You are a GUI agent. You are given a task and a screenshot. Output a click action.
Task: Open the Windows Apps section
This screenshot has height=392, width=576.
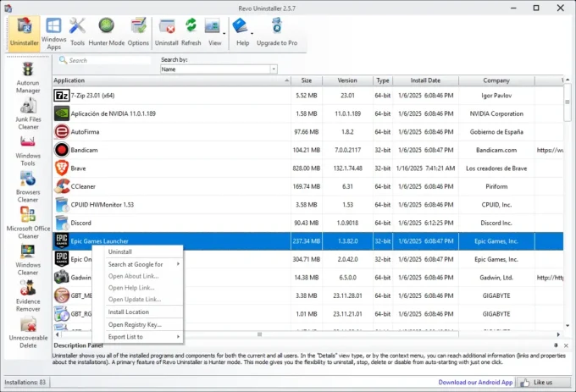tap(53, 31)
